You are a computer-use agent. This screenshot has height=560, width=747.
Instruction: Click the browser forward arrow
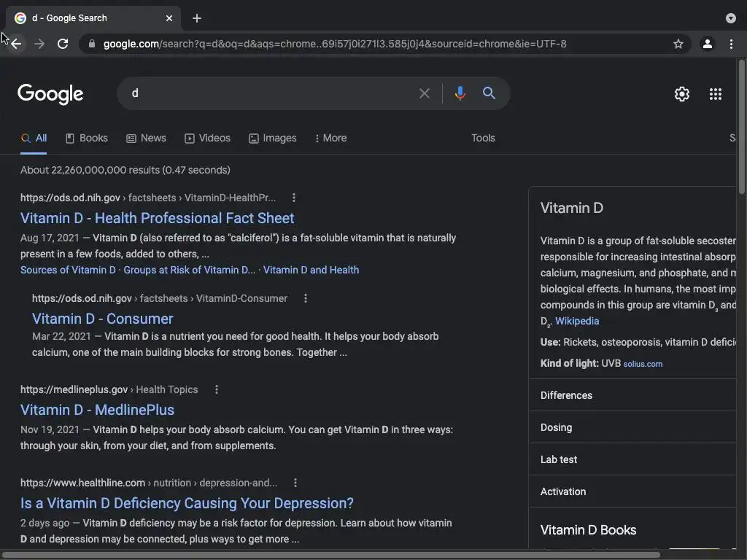coord(39,44)
